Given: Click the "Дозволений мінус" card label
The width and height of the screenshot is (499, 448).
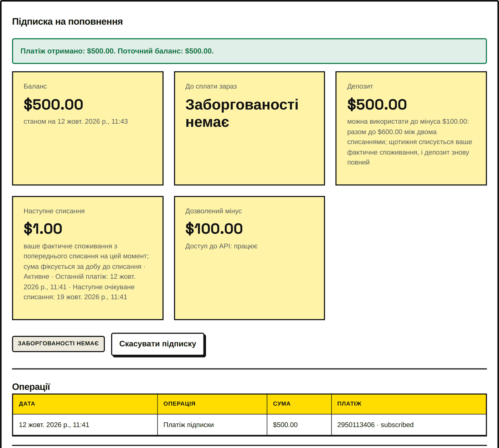Looking at the screenshot, I should pyautogui.click(x=214, y=211).
